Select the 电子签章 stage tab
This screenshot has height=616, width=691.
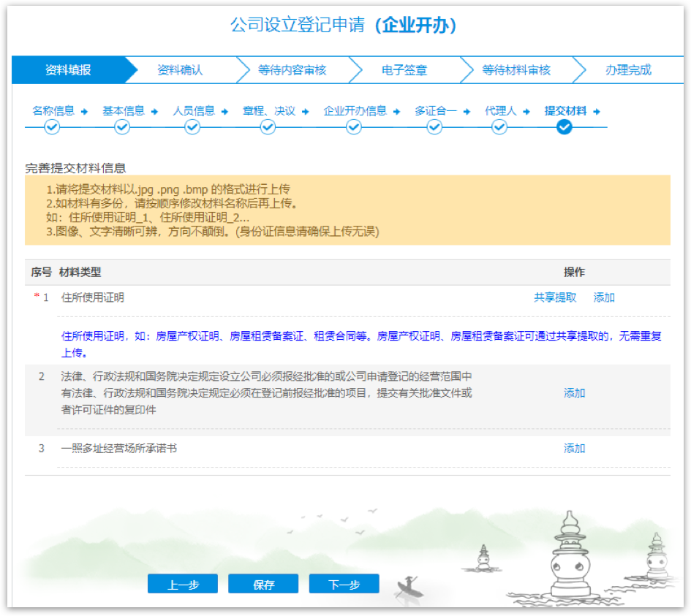pos(404,70)
